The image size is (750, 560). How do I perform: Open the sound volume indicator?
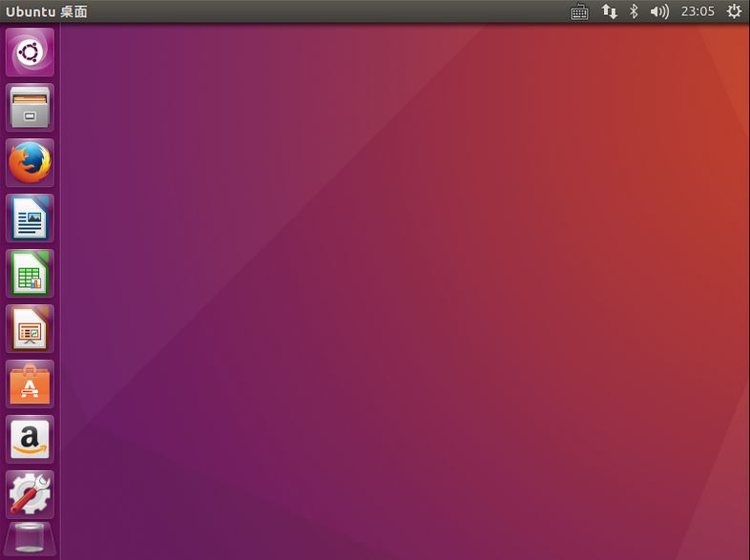(659, 11)
